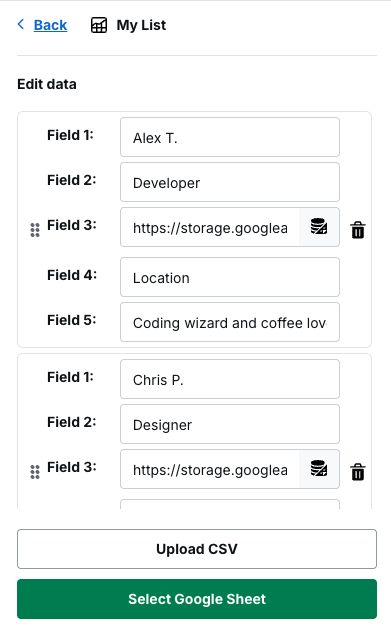Grab the drag handle of Chris P. entry
The image size is (391, 631).
click(x=35, y=472)
